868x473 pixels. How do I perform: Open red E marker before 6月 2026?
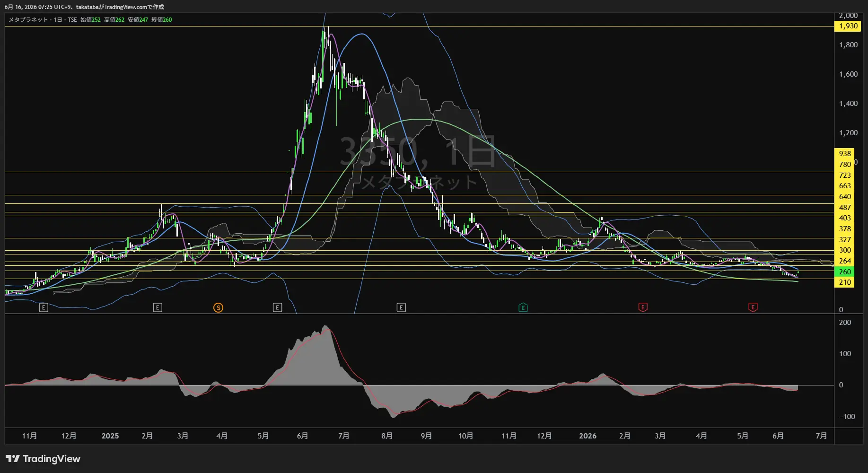coord(753,307)
